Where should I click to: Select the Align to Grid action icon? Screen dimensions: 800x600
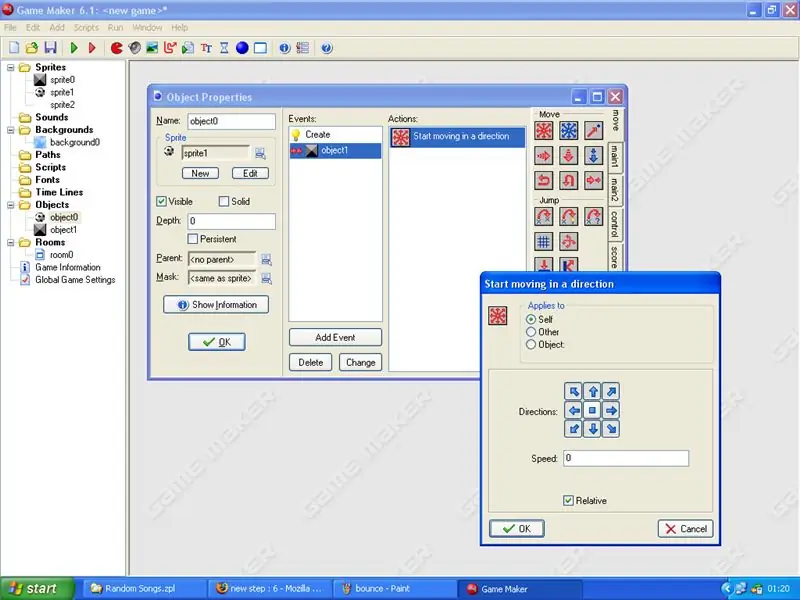(544, 241)
